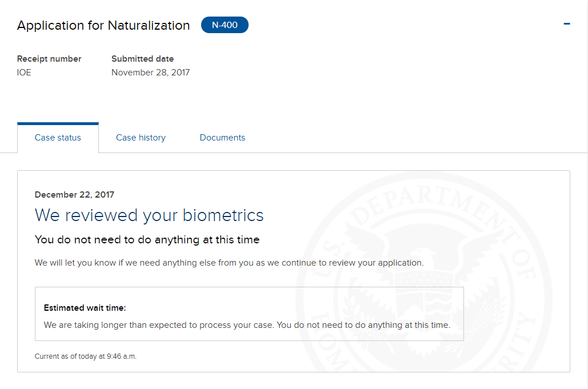588x389 pixels.
Task: Click the Estimated wait time label
Action: pyautogui.click(x=85, y=308)
